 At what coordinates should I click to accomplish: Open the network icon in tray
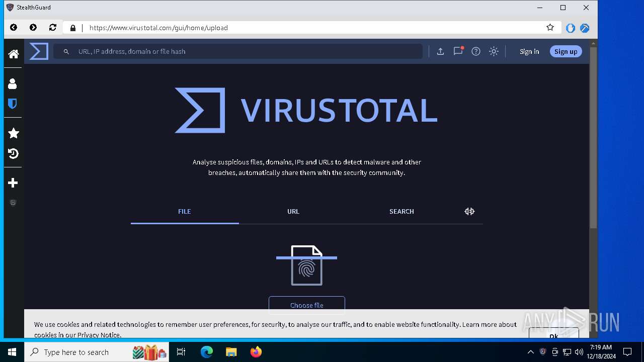[567, 352]
